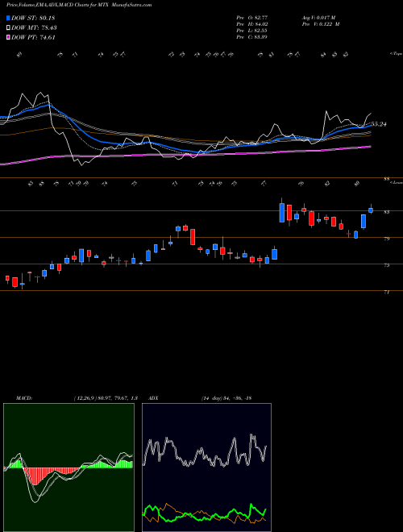Screen dimensions: 403x532
Task: Select the 'DOW PT: 74.61' legend text
Action: coord(33,37)
